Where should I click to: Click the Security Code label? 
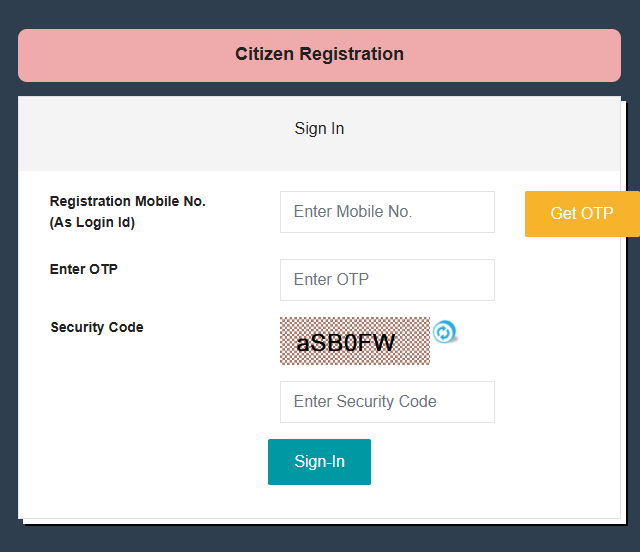[97, 327]
